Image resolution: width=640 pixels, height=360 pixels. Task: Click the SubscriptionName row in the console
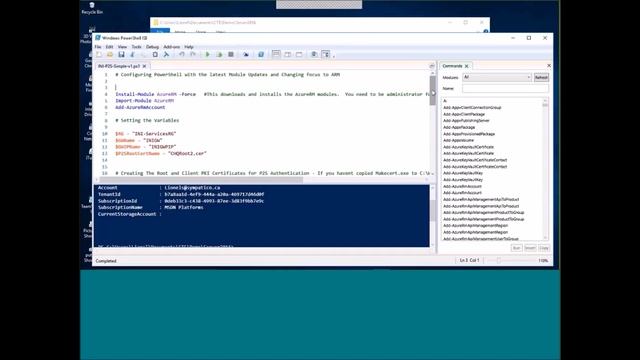point(150,207)
